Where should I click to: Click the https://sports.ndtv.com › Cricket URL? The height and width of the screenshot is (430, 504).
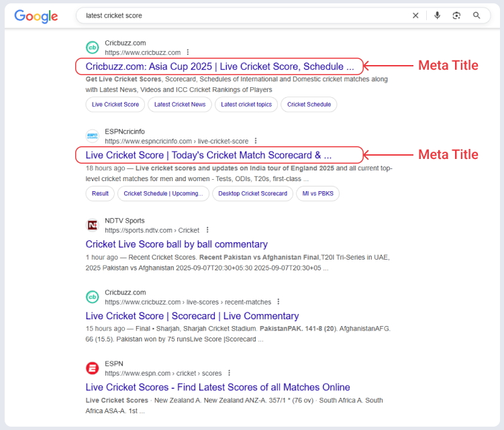click(152, 230)
